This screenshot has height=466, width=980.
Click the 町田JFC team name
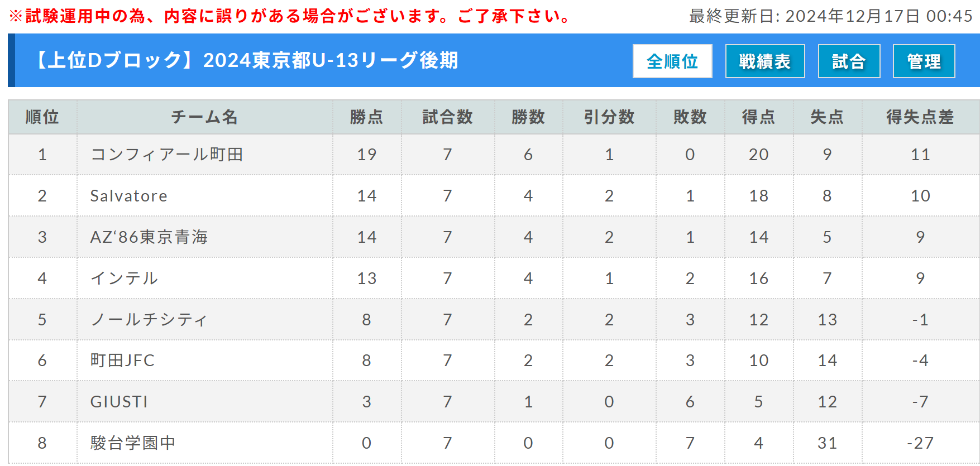(x=122, y=361)
